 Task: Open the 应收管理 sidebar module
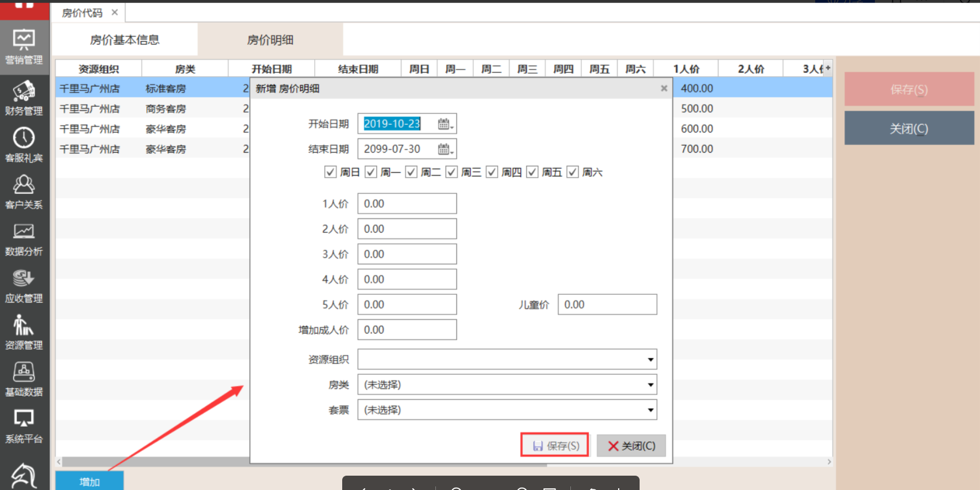(24, 285)
